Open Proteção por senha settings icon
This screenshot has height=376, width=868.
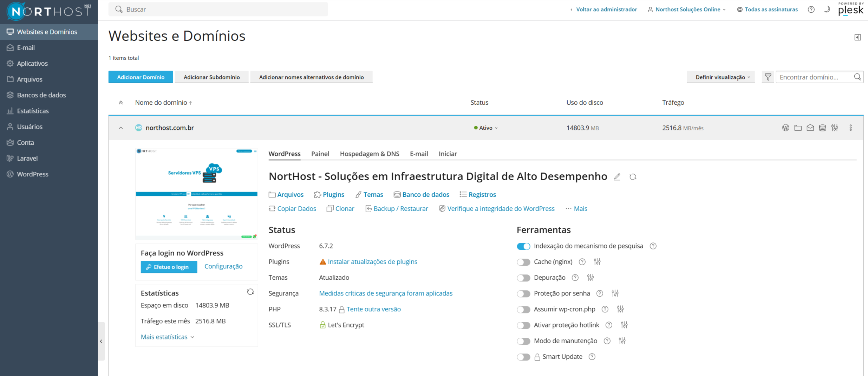(x=615, y=293)
